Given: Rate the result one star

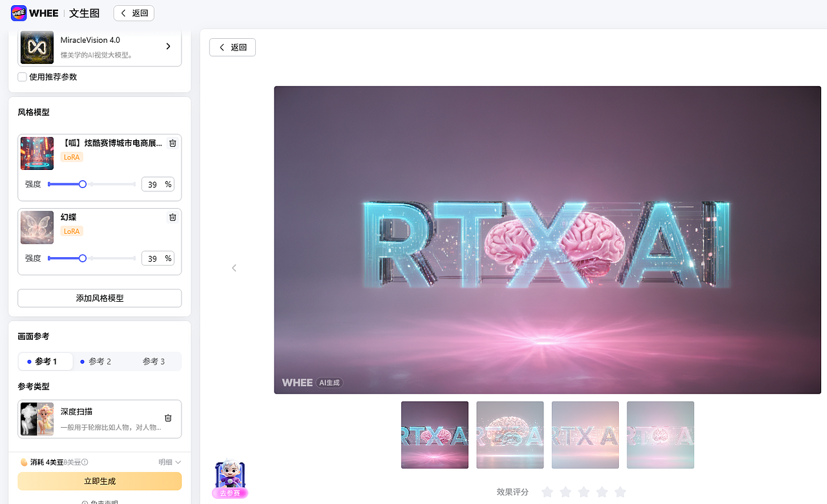Looking at the screenshot, I should 547,492.
